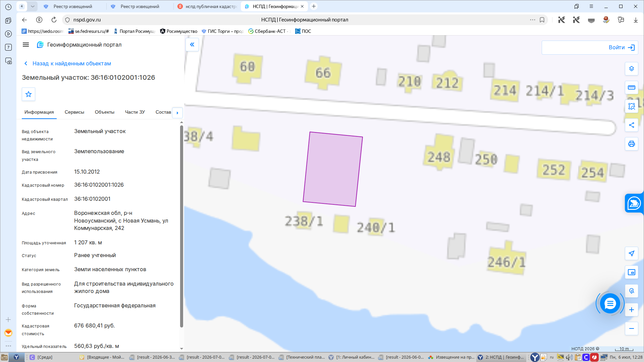Click the Войти login button

pyautogui.click(x=590, y=48)
